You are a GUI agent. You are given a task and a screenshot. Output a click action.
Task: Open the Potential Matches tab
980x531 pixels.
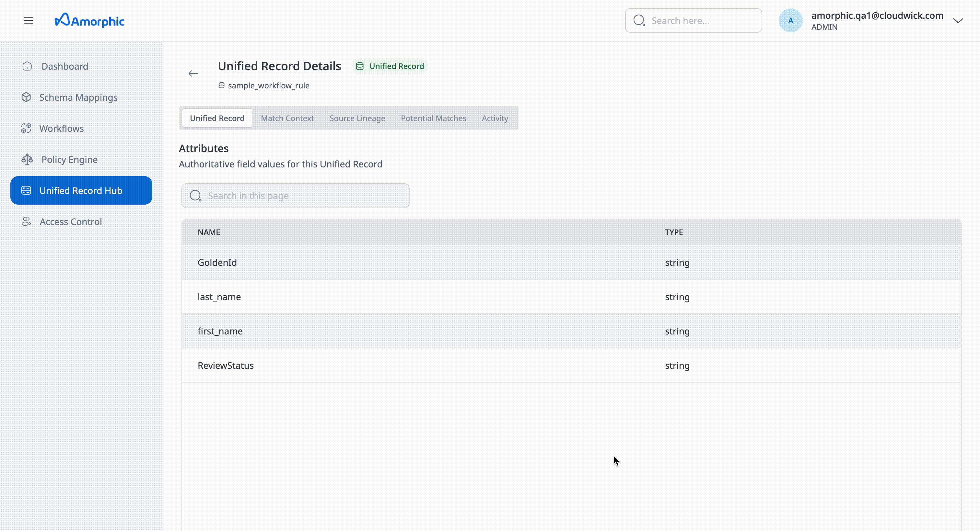[x=433, y=118]
